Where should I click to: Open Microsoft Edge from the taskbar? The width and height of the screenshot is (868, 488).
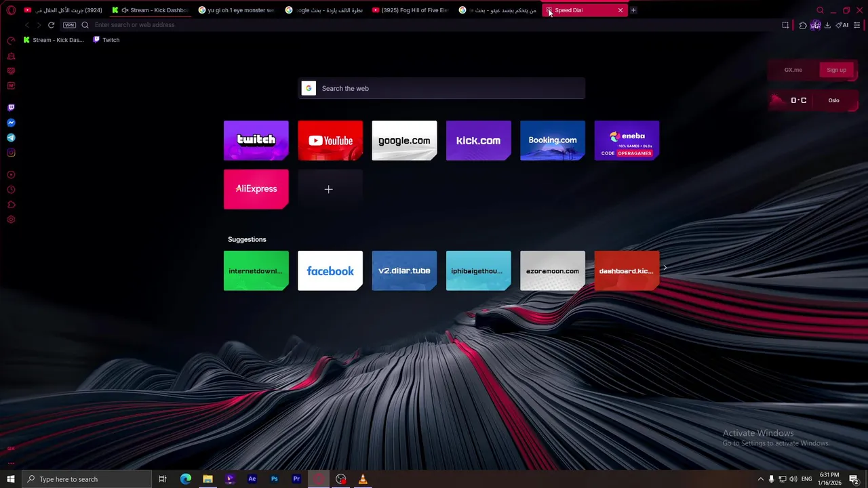point(186,479)
